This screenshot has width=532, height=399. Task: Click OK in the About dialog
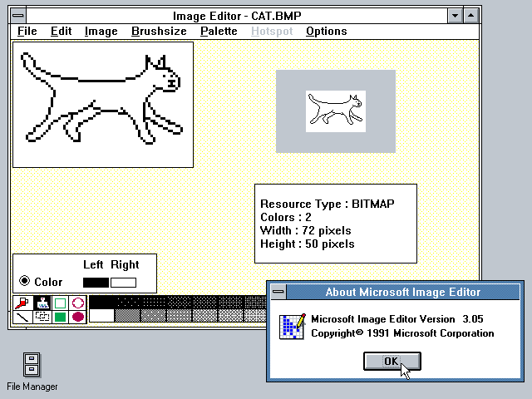tap(392, 361)
